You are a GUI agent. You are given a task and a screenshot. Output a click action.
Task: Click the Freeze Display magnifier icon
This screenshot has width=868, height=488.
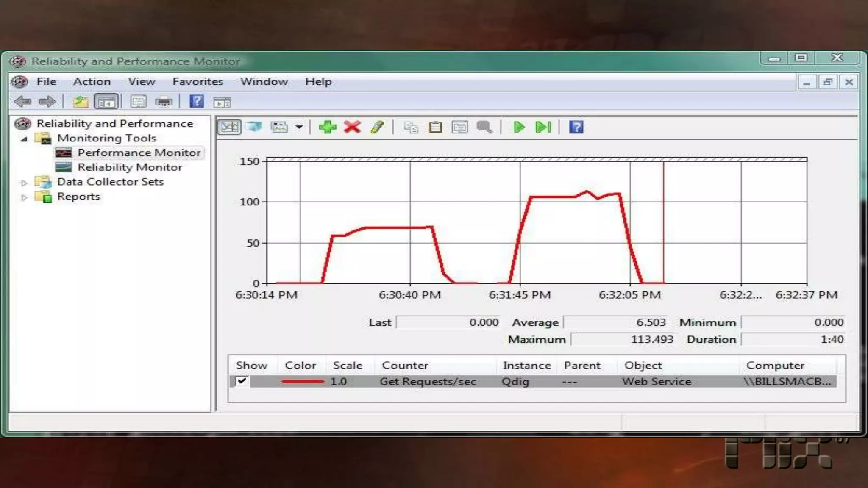click(484, 127)
